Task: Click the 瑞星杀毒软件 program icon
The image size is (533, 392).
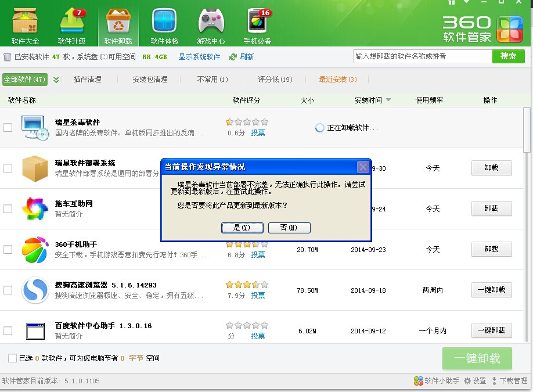Action: click(x=35, y=128)
